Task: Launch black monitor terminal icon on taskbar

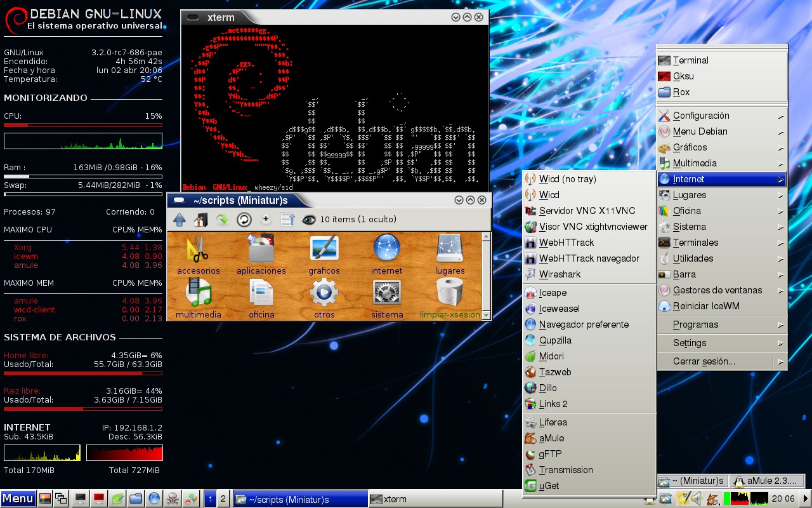Action: [81, 498]
